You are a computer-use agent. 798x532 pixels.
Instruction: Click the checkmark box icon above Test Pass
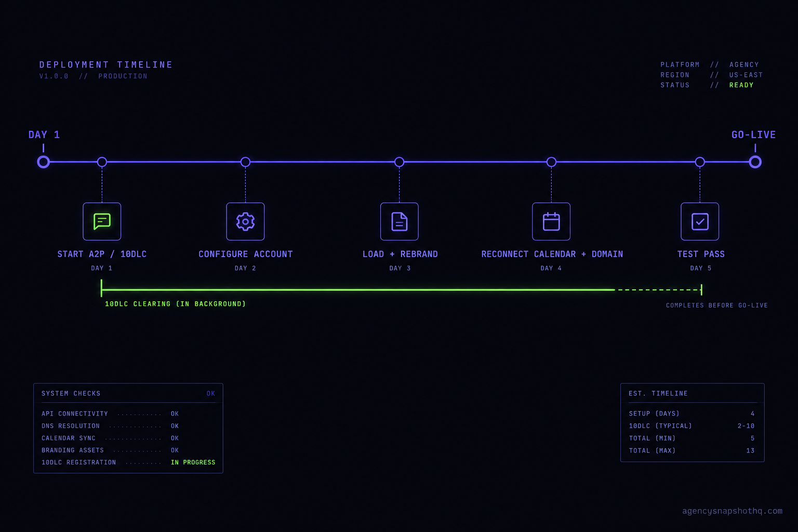700,221
